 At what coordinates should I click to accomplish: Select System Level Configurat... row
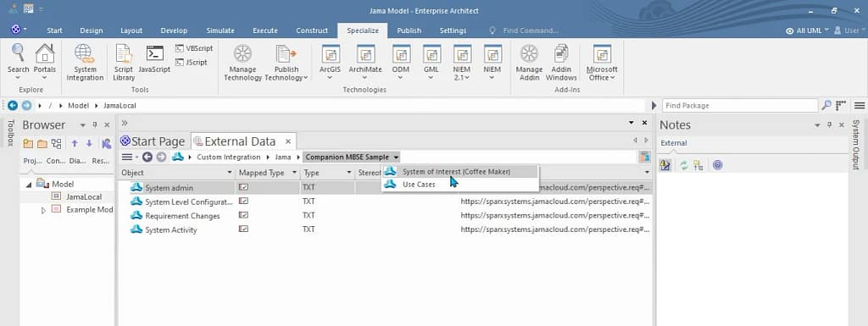click(x=385, y=202)
